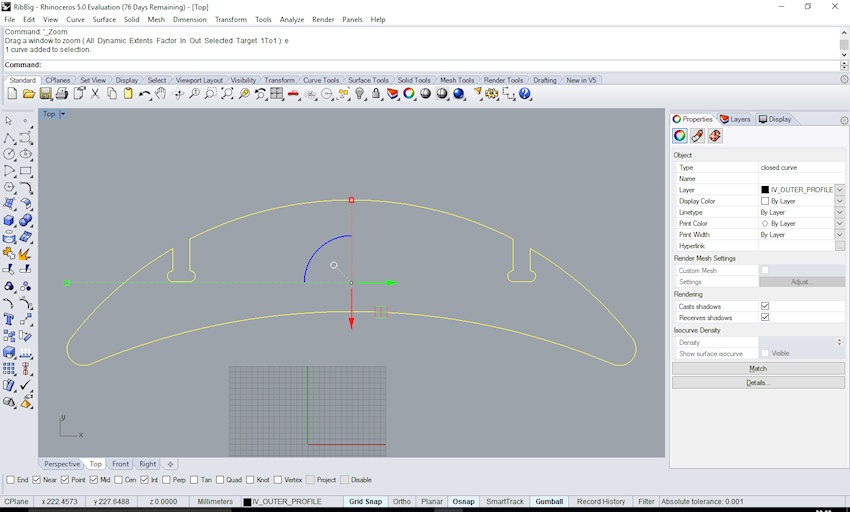Uncheck Point osnap
Viewport: 850px width, 512px height.
[65, 480]
